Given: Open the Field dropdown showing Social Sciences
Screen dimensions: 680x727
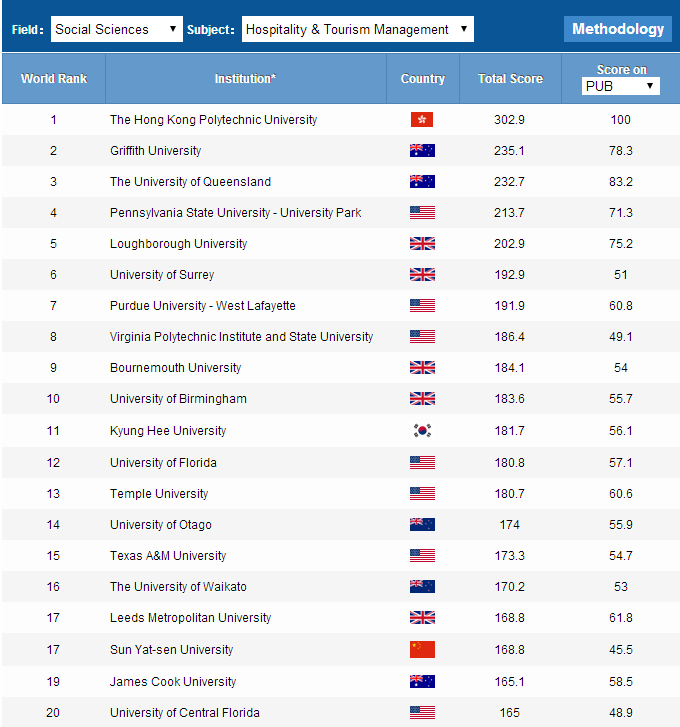Looking at the screenshot, I should (116, 29).
